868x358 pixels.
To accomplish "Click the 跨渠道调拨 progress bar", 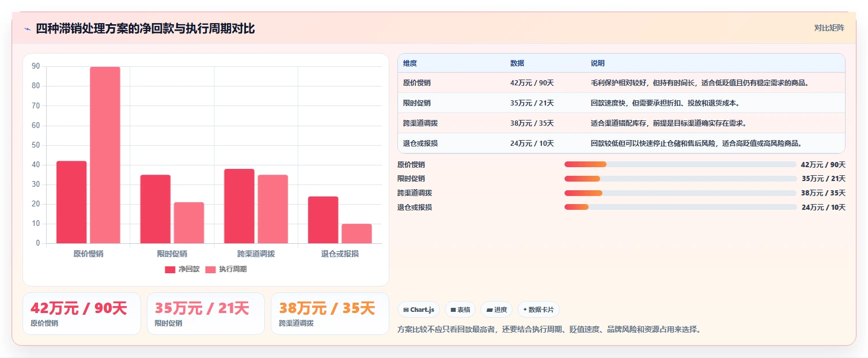I will pyautogui.click(x=680, y=193).
